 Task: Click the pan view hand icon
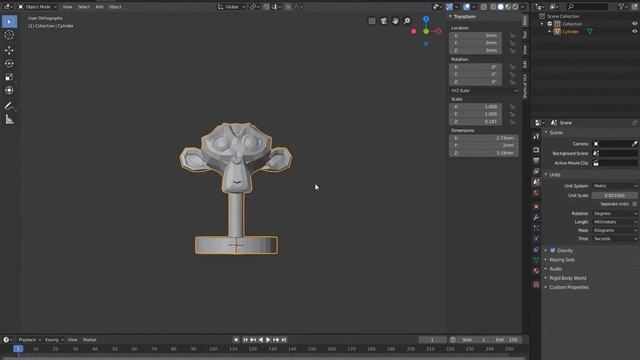point(396,21)
